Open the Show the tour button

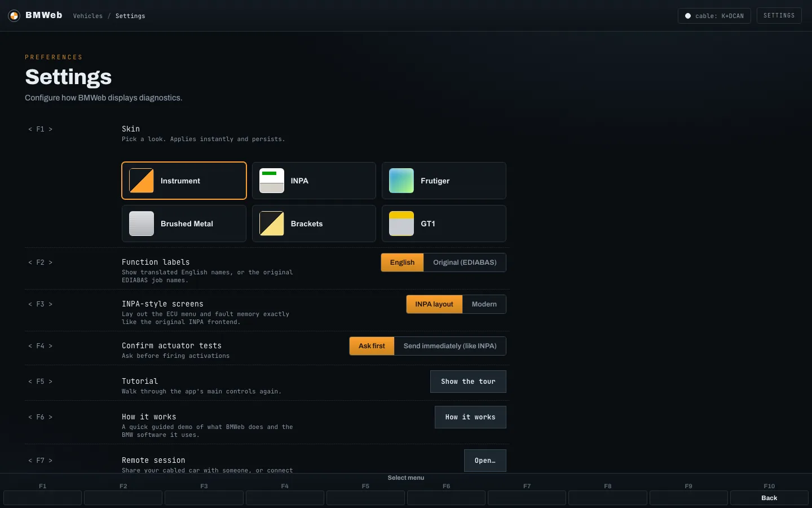(468, 382)
